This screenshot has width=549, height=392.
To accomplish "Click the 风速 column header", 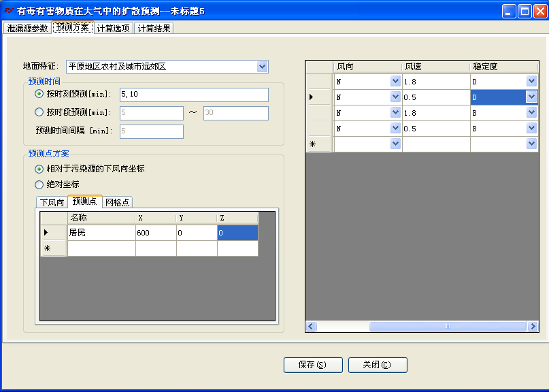I will coord(435,67).
